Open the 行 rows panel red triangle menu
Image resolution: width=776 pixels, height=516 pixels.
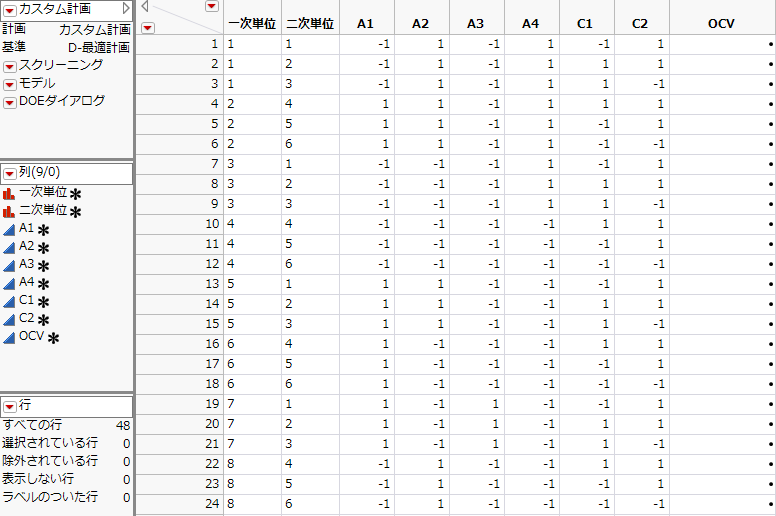(x=9, y=407)
